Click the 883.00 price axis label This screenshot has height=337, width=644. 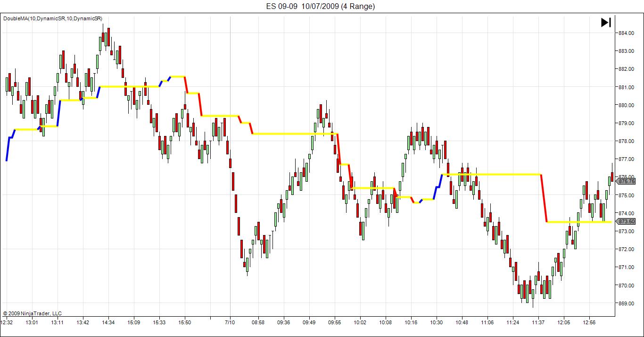(626, 51)
